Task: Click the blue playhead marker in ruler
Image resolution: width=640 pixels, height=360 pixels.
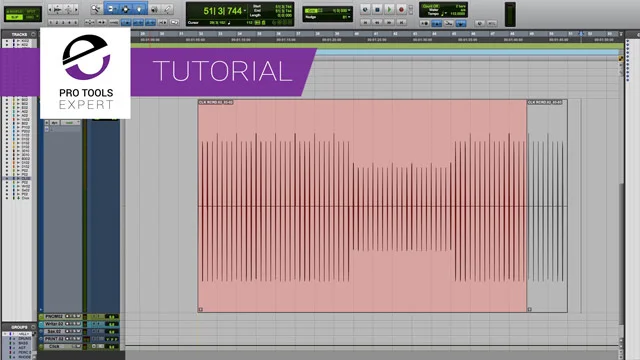Action: (x=581, y=34)
